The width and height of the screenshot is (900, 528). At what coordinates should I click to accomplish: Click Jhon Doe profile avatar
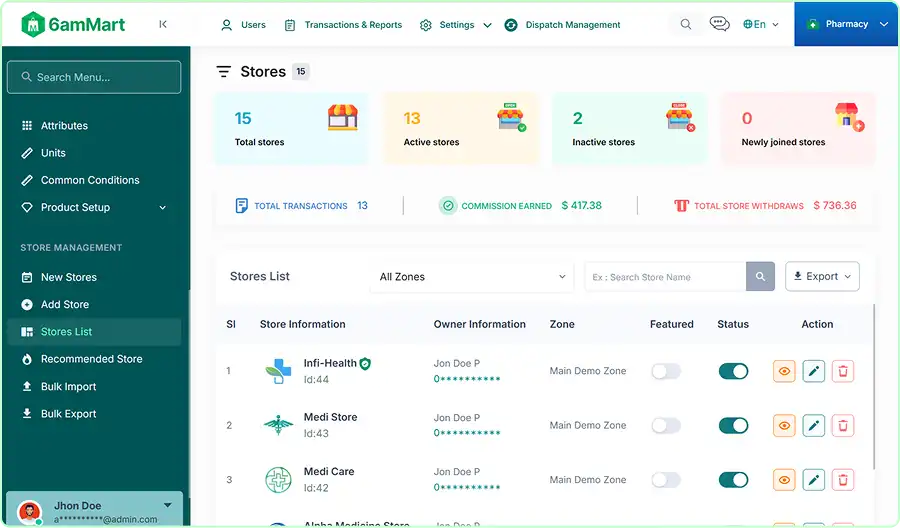29,512
